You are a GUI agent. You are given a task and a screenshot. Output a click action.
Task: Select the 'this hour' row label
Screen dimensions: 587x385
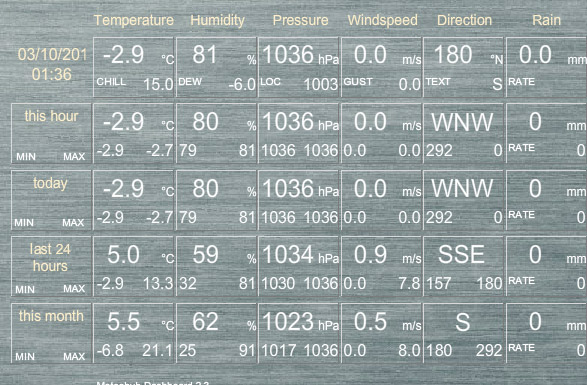51,116
